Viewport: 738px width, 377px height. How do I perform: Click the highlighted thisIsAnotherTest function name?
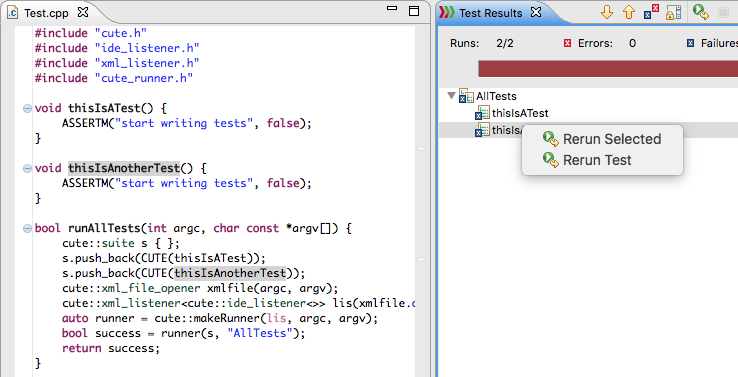coord(124,168)
